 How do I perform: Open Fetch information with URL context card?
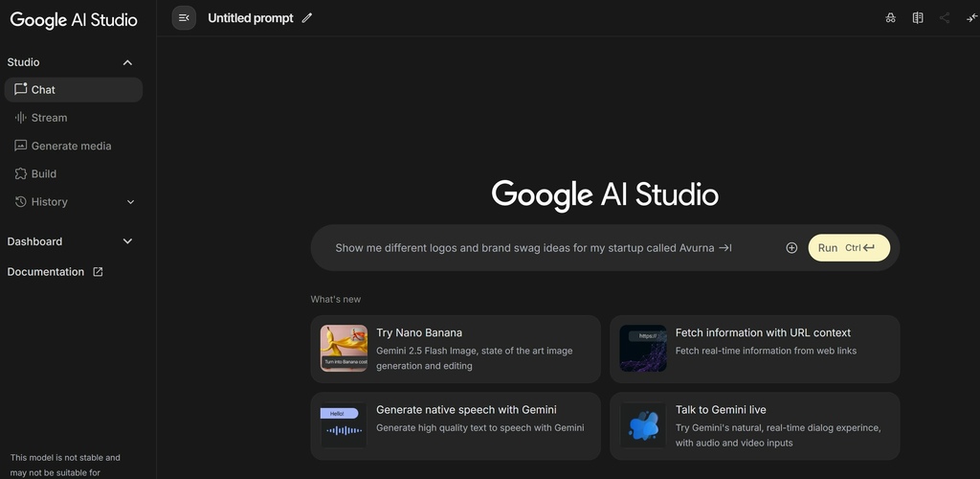coord(755,349)
